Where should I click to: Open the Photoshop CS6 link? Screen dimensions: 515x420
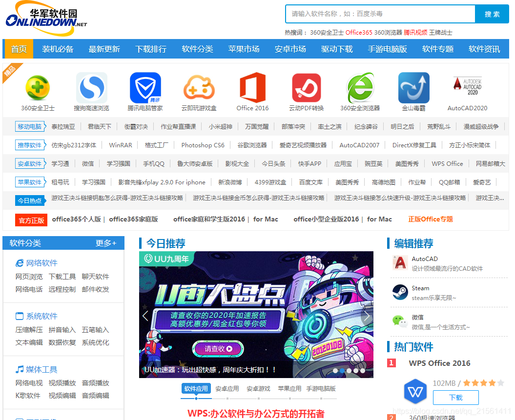(203, 145)
